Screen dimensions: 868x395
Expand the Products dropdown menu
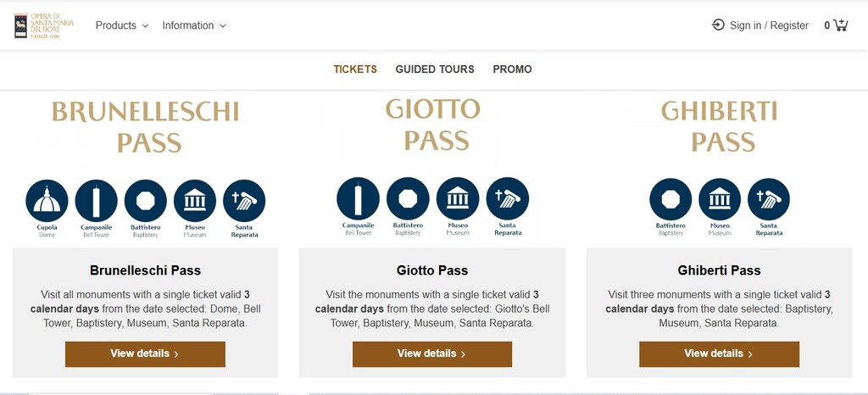(122, 25)
